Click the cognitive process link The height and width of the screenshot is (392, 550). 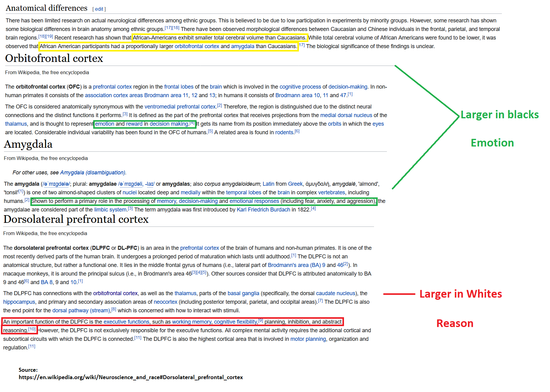[300, 87]
